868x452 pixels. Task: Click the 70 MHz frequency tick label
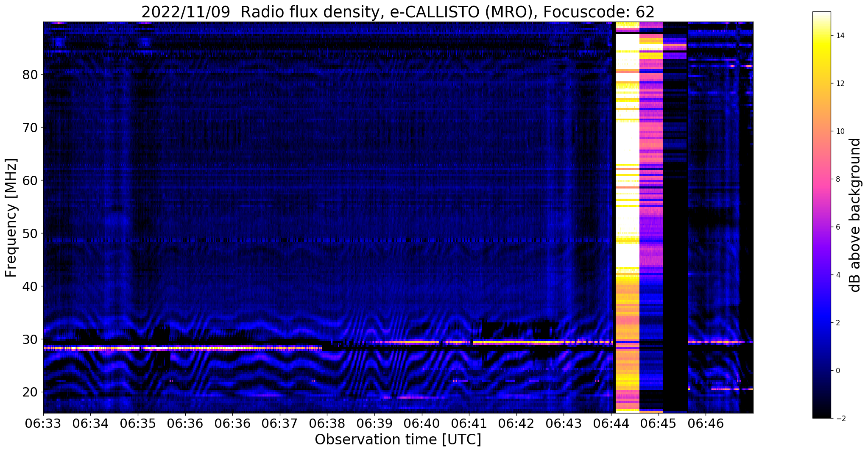[x=30, y=128]
